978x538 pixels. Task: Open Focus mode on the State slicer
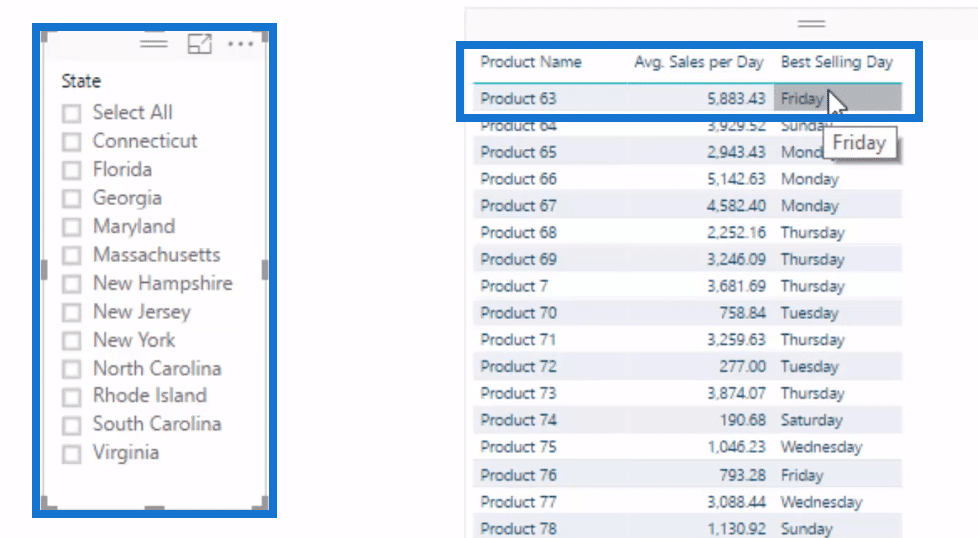pyautogui.click(x=200, y=44)
